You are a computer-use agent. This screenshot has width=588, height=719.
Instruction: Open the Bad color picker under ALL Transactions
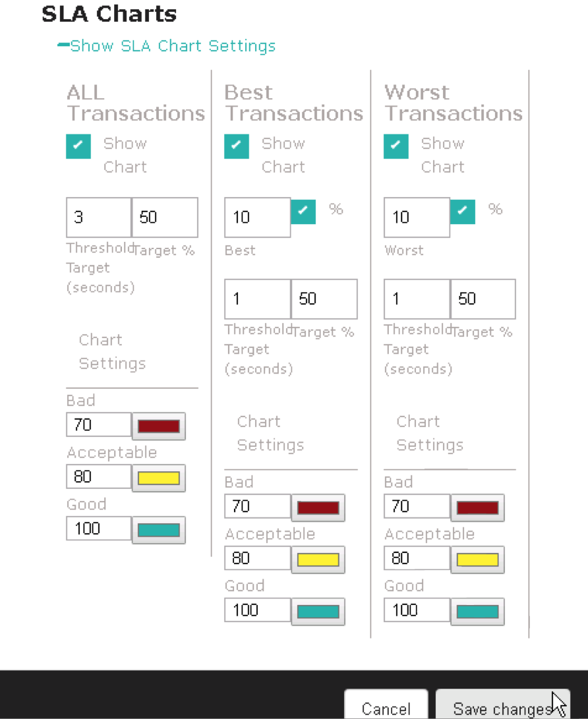point(159,426)
